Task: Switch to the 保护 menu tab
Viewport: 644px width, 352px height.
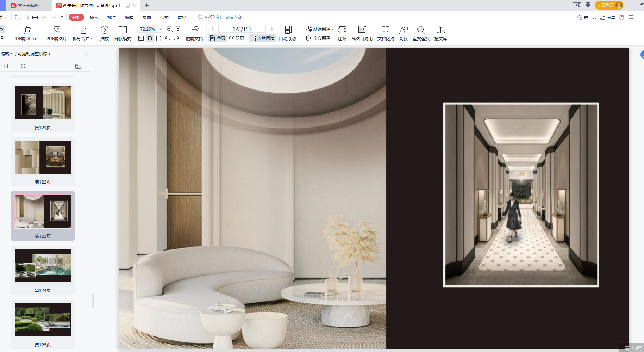Action: (164, 17)
